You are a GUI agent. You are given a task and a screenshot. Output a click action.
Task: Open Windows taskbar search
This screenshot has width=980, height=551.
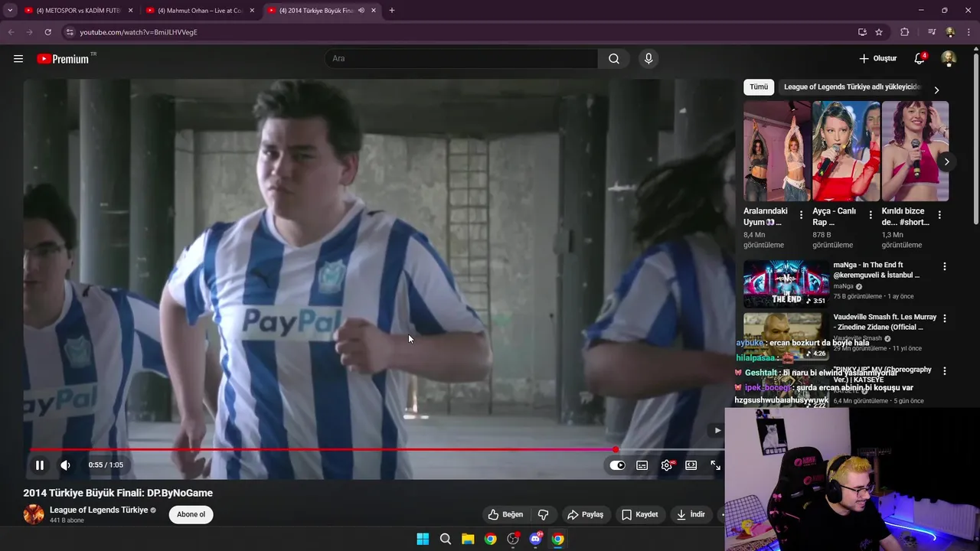click(x=446, y=539)
